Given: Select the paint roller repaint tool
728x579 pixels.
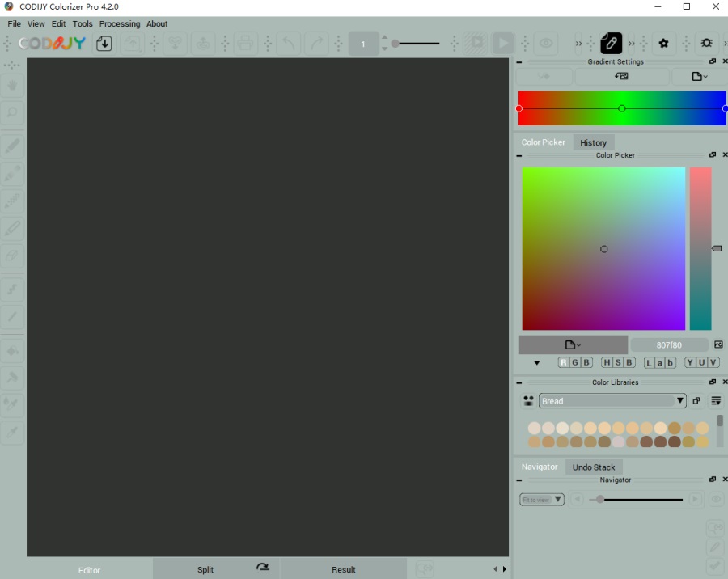Looking at the screenshot, I should 12,377.
